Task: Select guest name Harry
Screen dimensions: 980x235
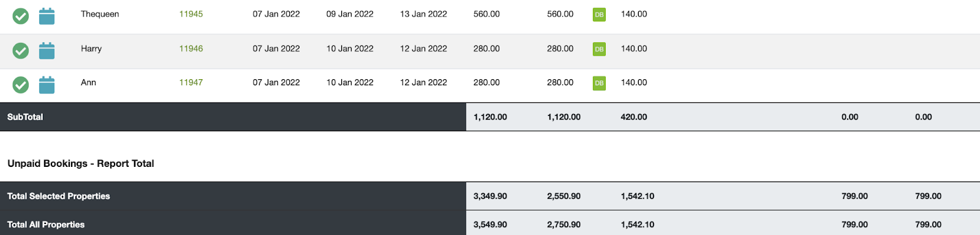Action: 91,48
